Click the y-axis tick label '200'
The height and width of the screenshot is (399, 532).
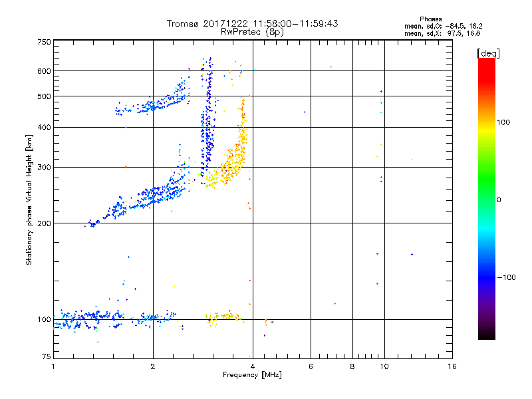point(44,223)
